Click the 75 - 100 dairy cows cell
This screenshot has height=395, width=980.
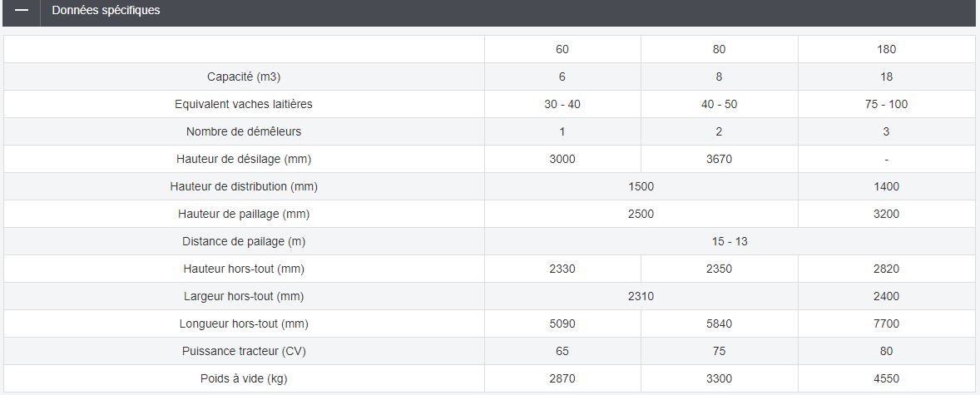point(886,104)
